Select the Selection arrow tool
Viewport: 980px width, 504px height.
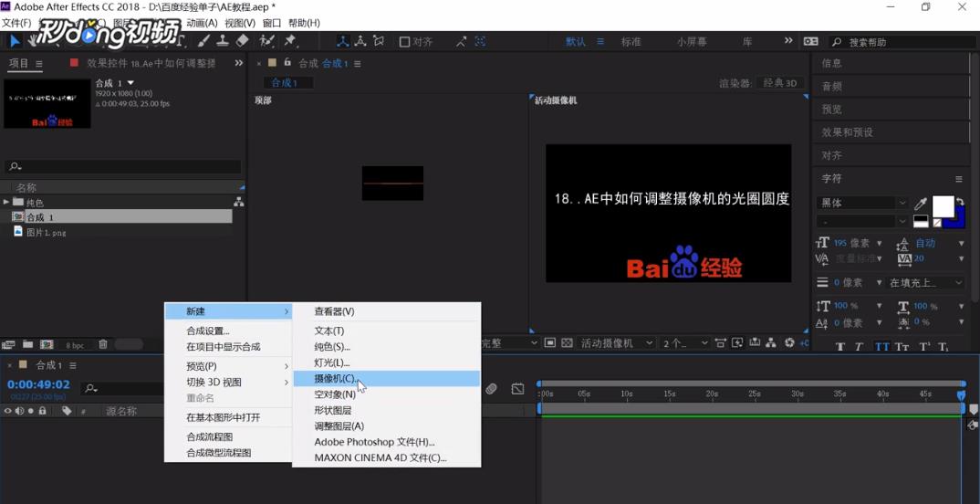pyautogui.click(x=15, y=41)
